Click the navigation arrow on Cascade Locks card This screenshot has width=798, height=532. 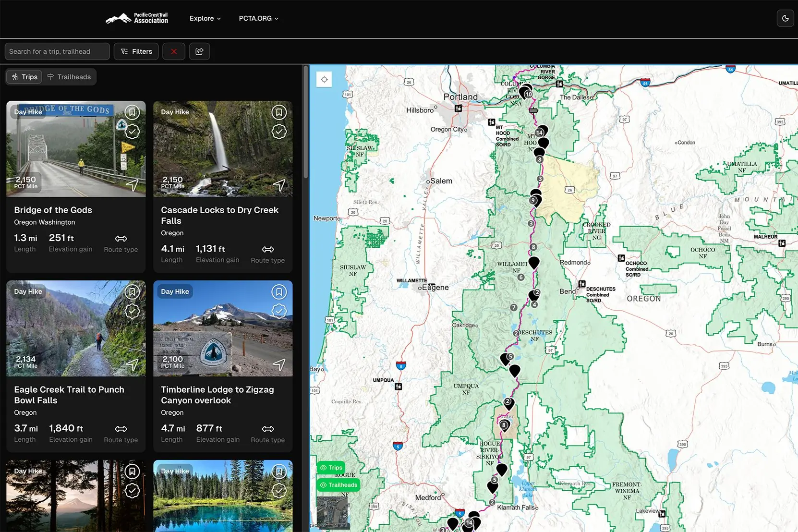click(x=279, y=185)
